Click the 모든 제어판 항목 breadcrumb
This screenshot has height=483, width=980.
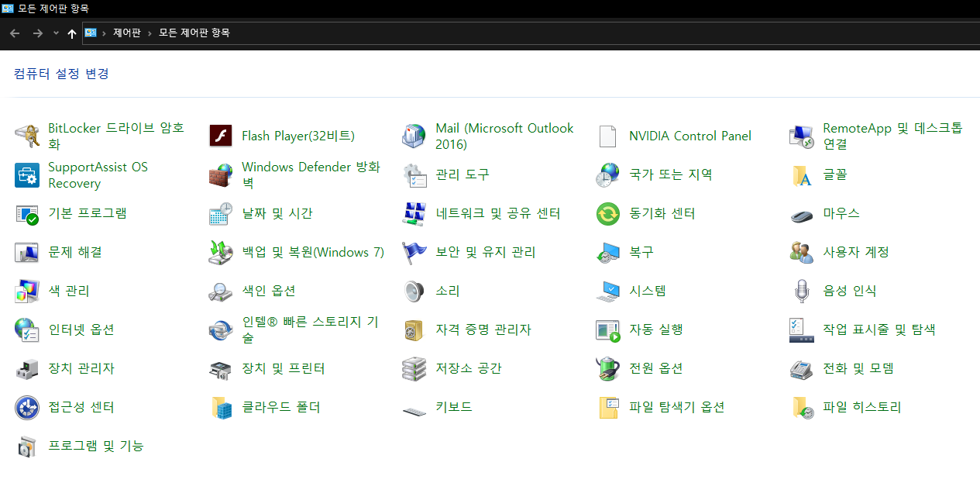[x=194, y=33]
